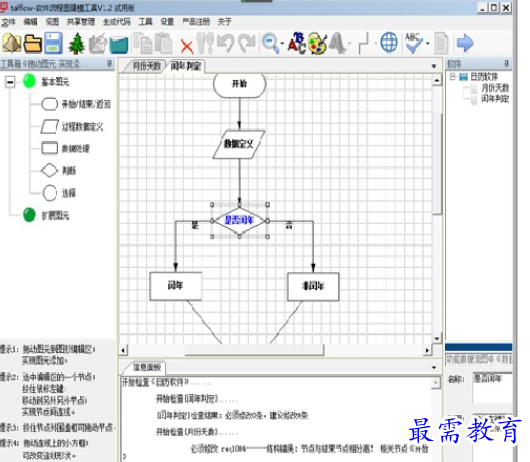This screenshot has height=462, width=530.
Task: Open zoom magnifier dropdown arrow
Action: pyautogui.click(x=282, y=44)
